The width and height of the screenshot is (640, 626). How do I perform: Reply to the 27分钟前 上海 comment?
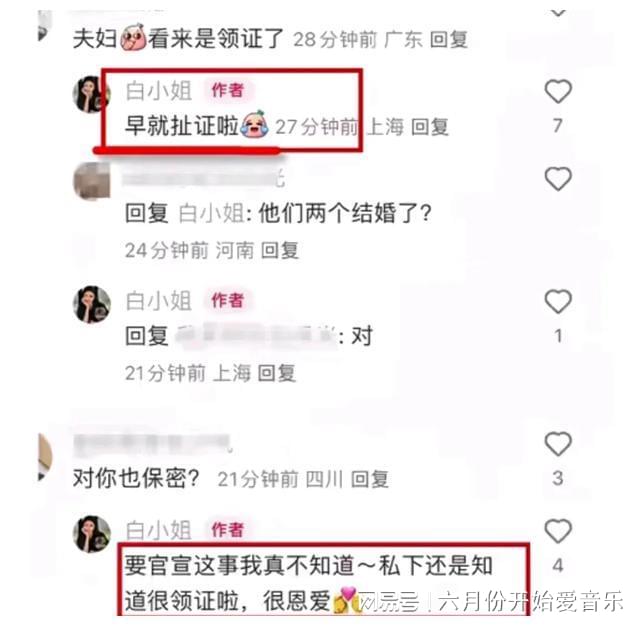429,127
